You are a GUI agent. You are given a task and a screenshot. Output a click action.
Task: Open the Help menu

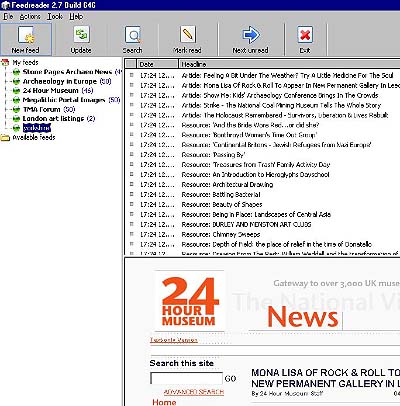pyautogui.click(x=76, y=16)
